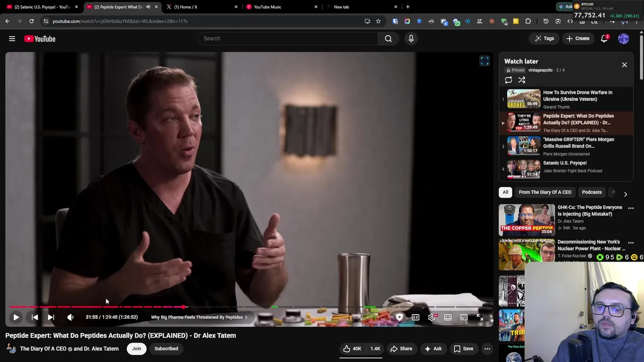
Task: Start voice search with the microphone
Action: [x=411, y=39]
